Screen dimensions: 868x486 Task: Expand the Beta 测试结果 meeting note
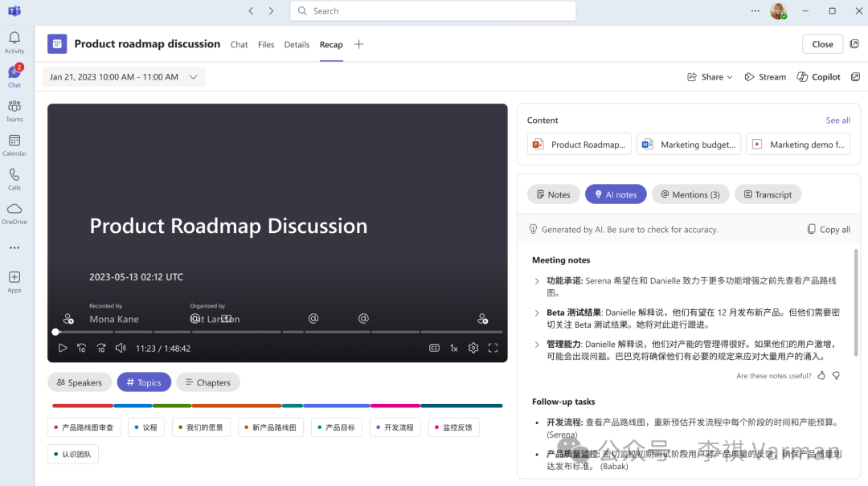[536, 312]
